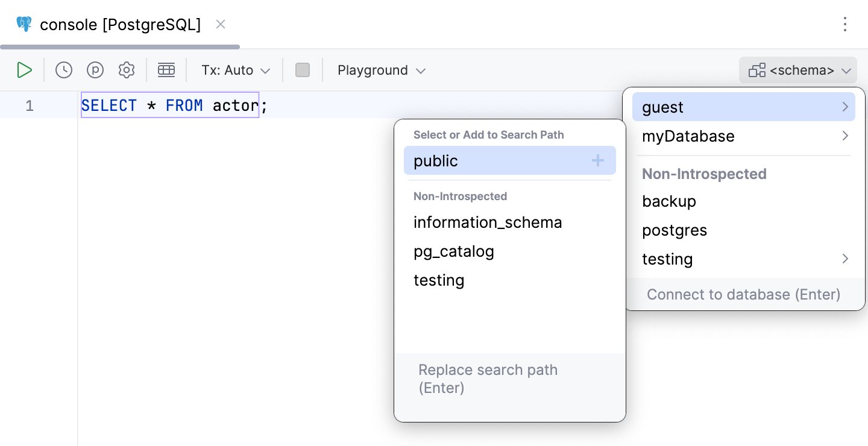
Task: Run the SQL query with the green play icon
Action: click(x=24, y=70)
